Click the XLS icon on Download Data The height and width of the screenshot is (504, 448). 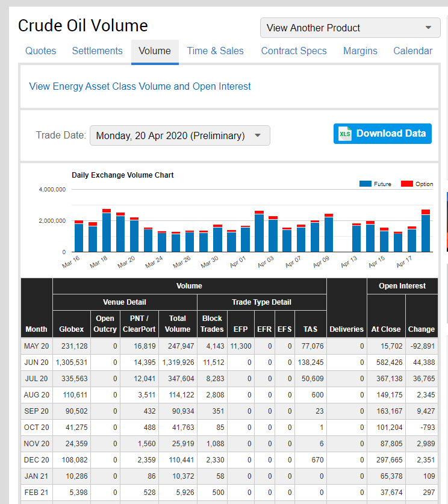pos(345,134)
